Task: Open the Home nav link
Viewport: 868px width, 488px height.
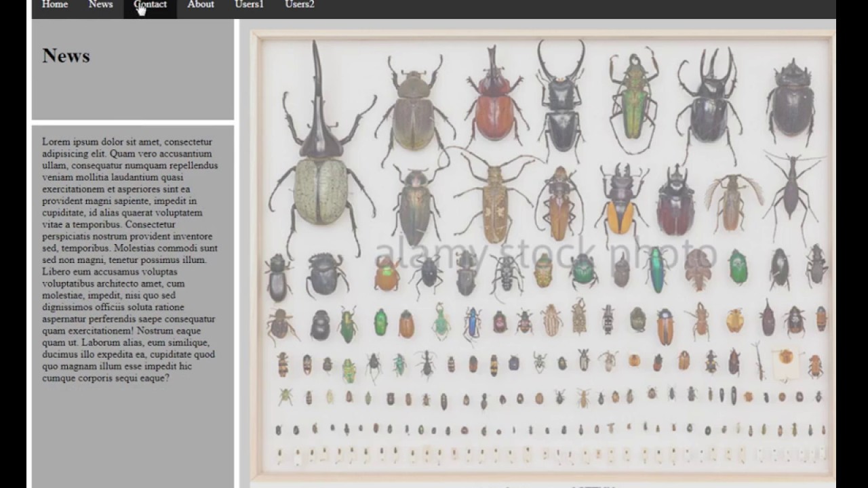Action: coord(55,5)
